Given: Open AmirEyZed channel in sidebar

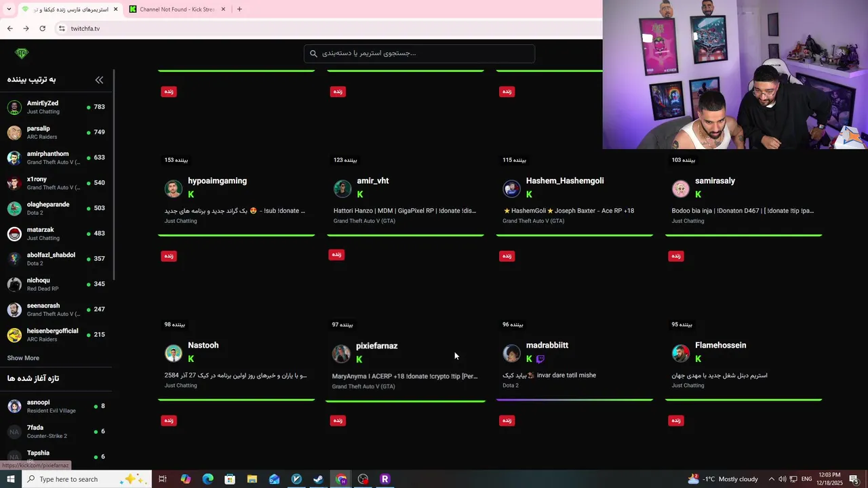Looking at the screenshot, I should (56, 107).
